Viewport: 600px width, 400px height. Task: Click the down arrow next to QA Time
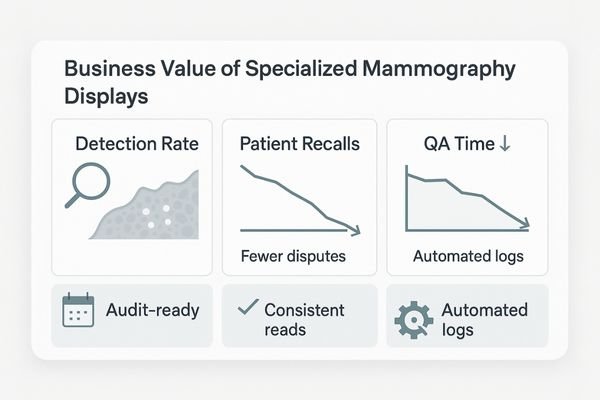pos(504,143)
